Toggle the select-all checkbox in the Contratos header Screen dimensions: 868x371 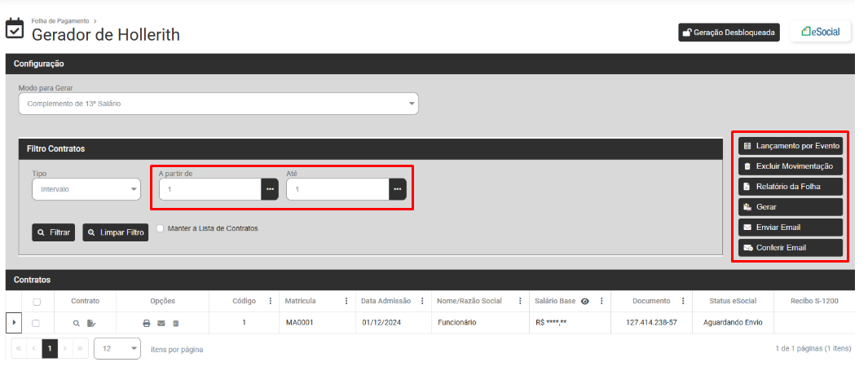[x=37, y=302]
